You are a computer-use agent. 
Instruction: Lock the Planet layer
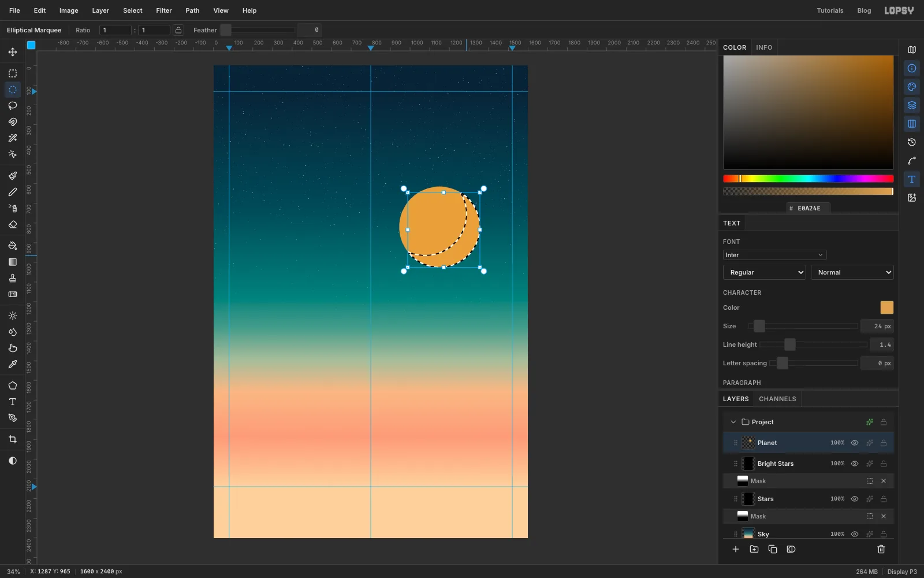[884, 443]
